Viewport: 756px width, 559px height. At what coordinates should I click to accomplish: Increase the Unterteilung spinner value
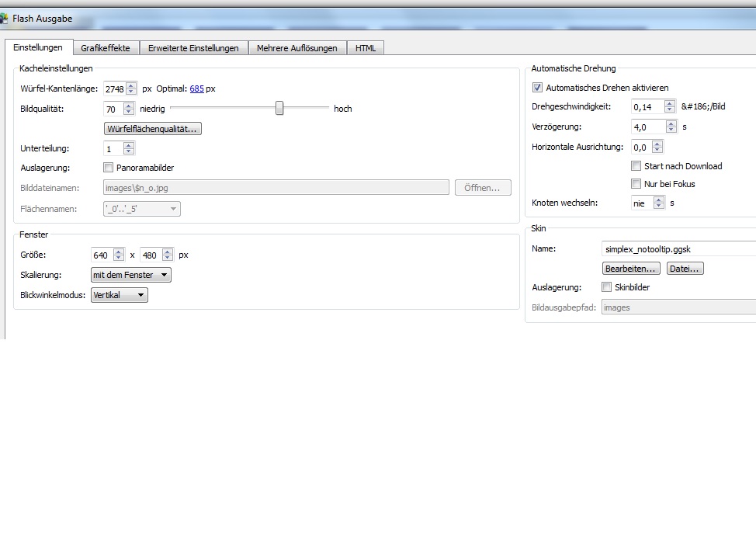pyautogui.click(x=130, y=144)
